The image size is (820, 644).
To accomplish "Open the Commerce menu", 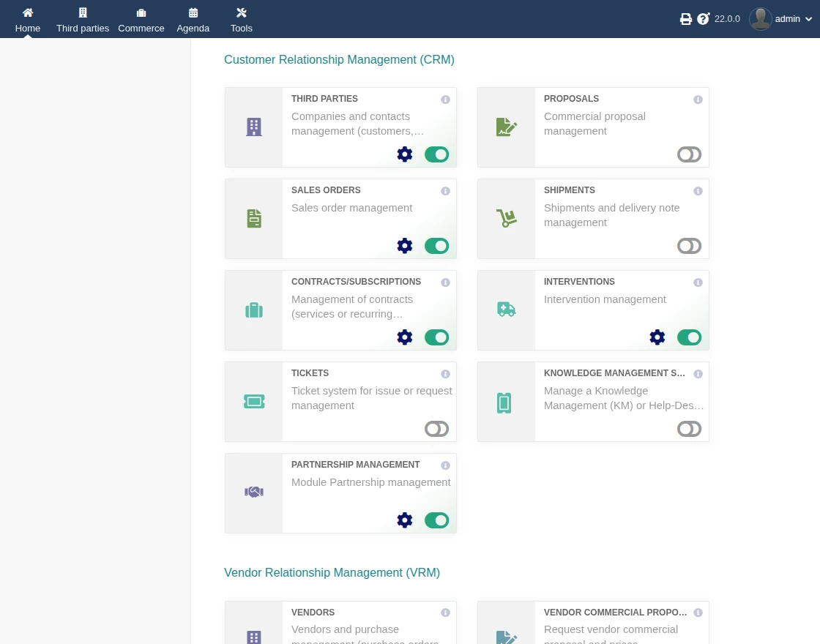I will tap(141, 19).
